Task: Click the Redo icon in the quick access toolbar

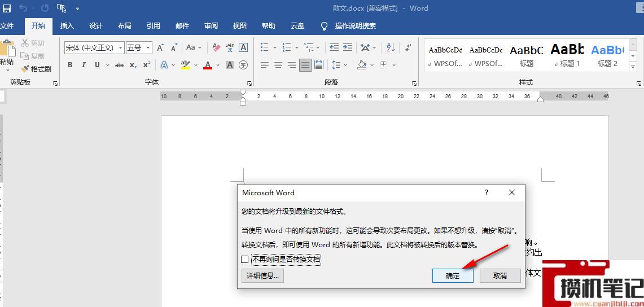Action: tap(45, 8)
